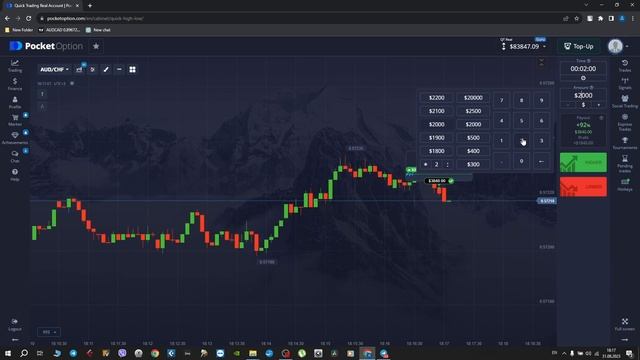
Task: Open the Trading section in left sidebar
Action: coord(15,65)
